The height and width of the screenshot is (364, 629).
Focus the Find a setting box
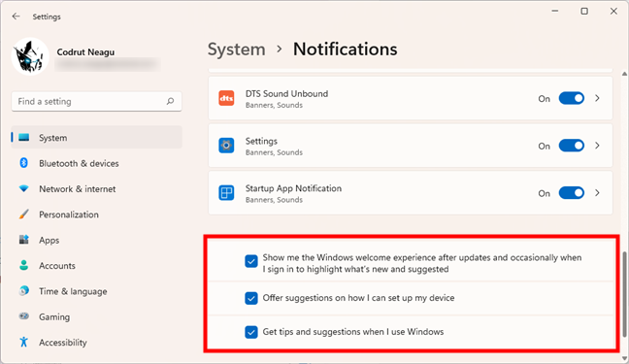click(x=96, y=102)
